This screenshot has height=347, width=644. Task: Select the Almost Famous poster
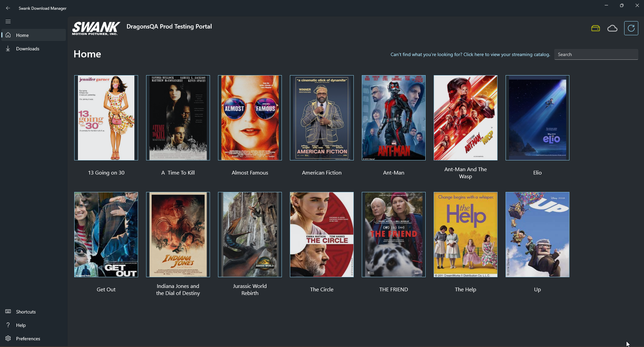(250, 118)
